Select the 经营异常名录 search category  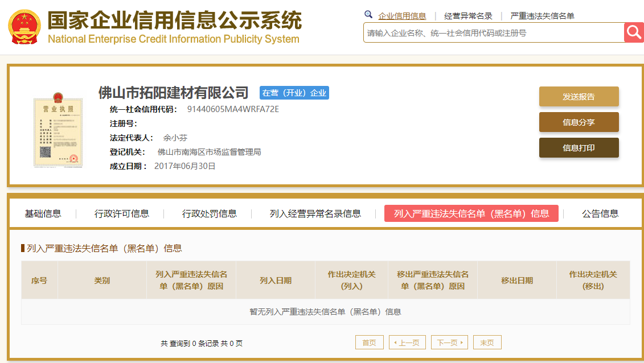click(x=468, y=16)
